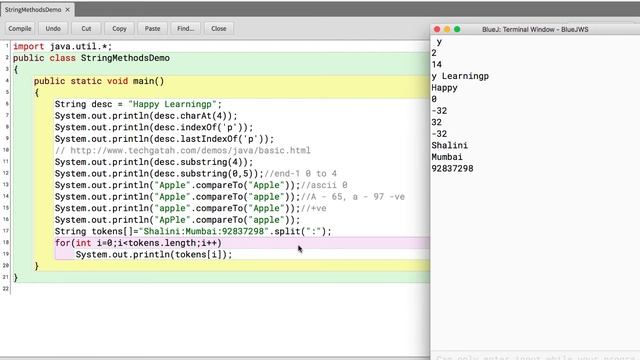The height and width of the screenshot is (360, 640).
Task: Click line number 18 in gutter
Action: 5,242
